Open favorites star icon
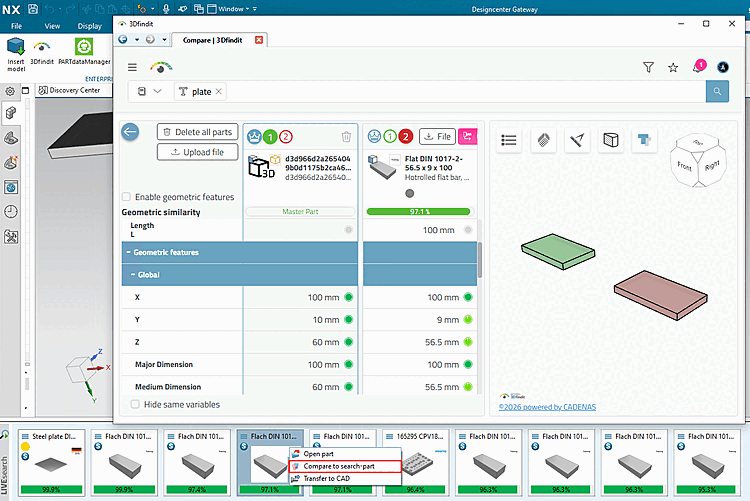This screenshot has height=501, width=750. (x=673, y=67)
